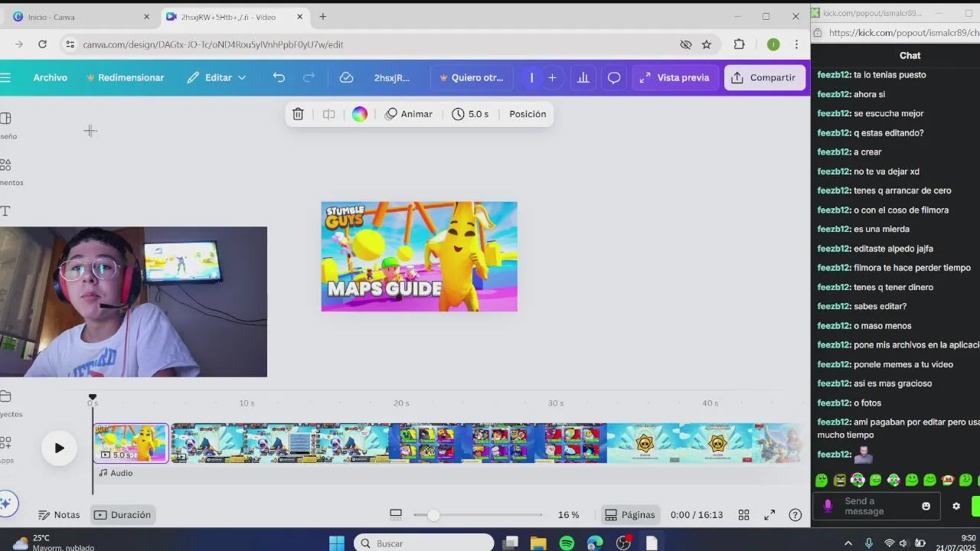Screen dimensions: 980x551
Task: Open the help question mark icon
Action: (795, 515)
